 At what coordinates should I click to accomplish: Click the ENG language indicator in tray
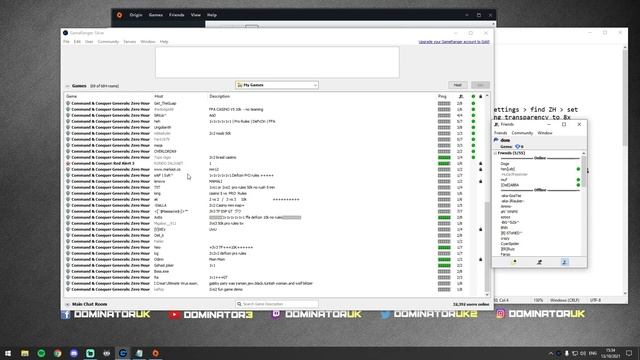[593, 353]
